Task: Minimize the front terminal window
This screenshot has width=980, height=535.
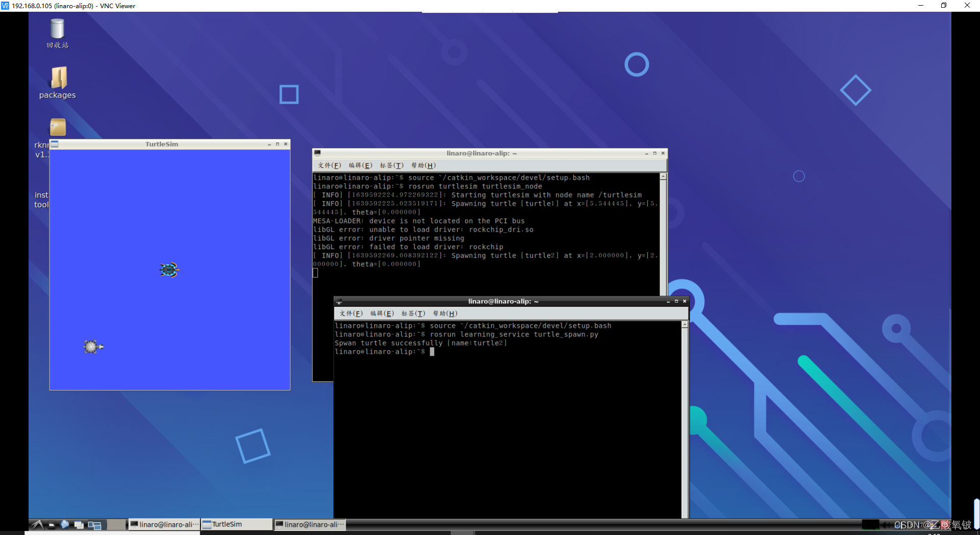Action: click(668, 301)
